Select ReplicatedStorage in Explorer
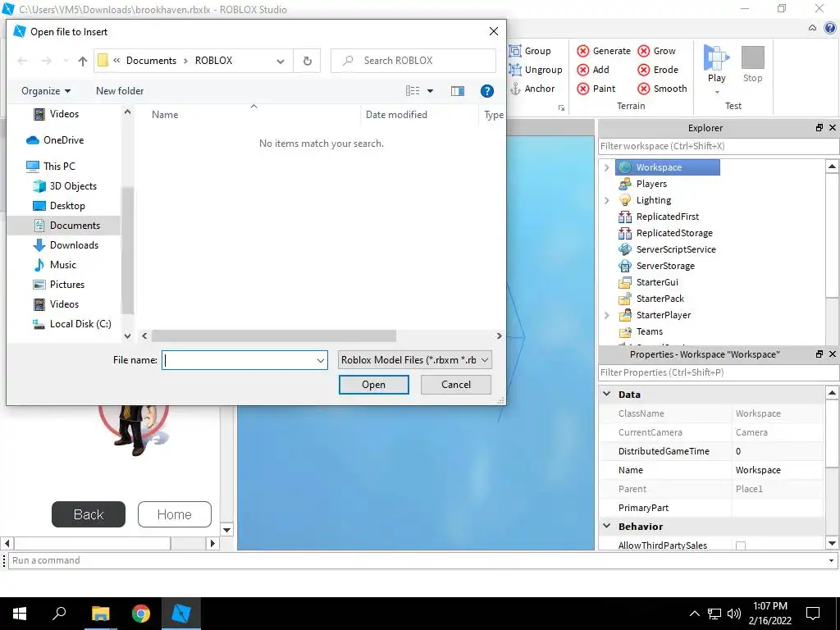This screenshot has height=630, width=840. coord(674,233)
